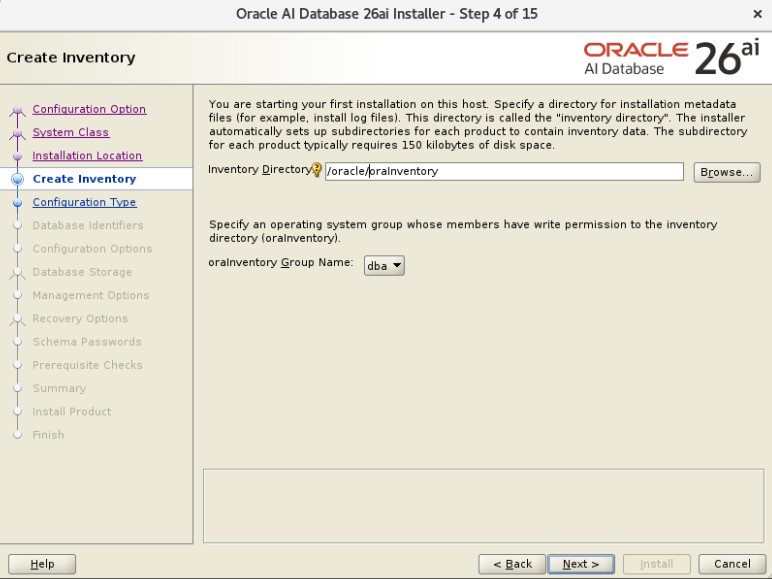The width and height of the screenshot is (772, 579).
Task: Click the Database Identifiers step label
Action: (x=88, y=225)
